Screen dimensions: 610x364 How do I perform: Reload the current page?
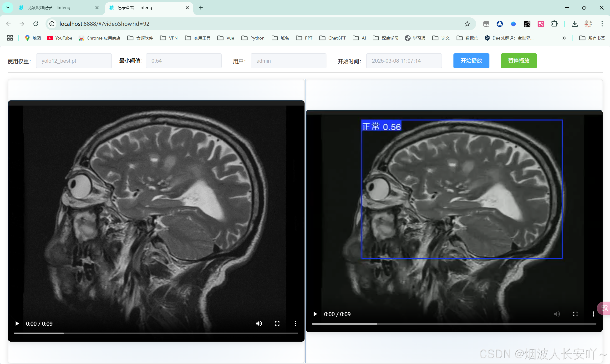pyautogui.click(x=36, y=24)
